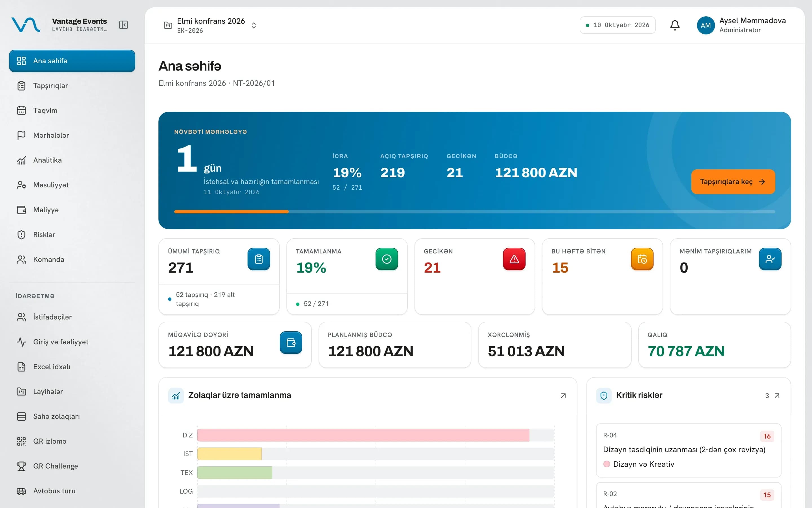Viewport: 812px width, 508px height.
Task: Click the Avtobus turu bus icon
Action: [21, 491]
